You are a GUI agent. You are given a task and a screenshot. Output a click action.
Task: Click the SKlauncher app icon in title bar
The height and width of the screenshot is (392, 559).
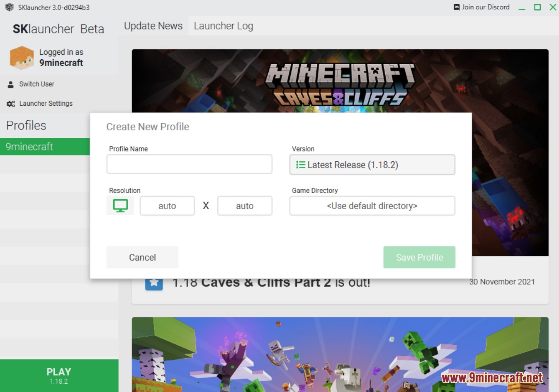(9, 7)
